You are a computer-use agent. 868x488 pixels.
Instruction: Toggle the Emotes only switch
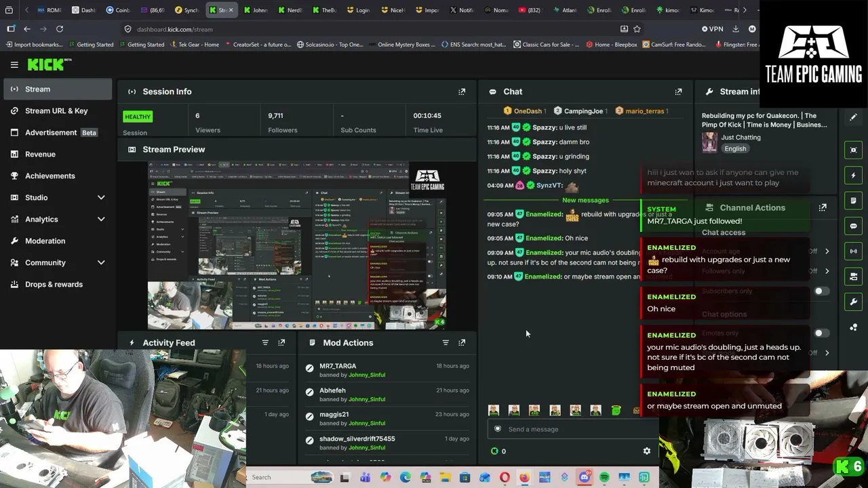[x=821, y=333]
